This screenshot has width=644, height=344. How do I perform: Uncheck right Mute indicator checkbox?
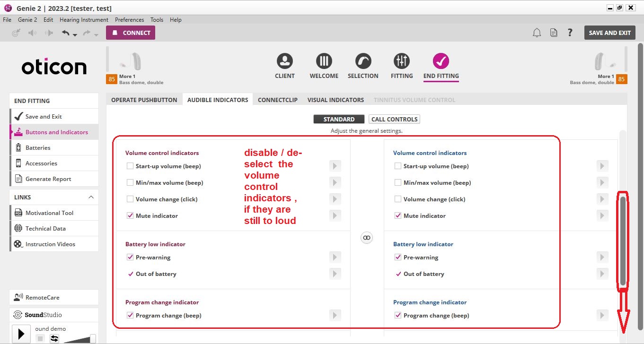tap(398, 215)
